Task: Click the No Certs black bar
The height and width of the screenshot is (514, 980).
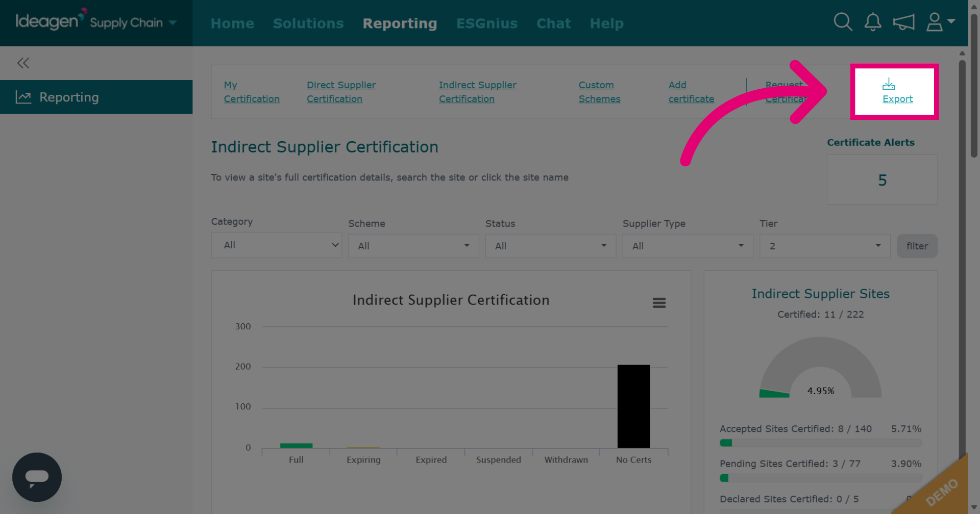Action: point(633,406)
